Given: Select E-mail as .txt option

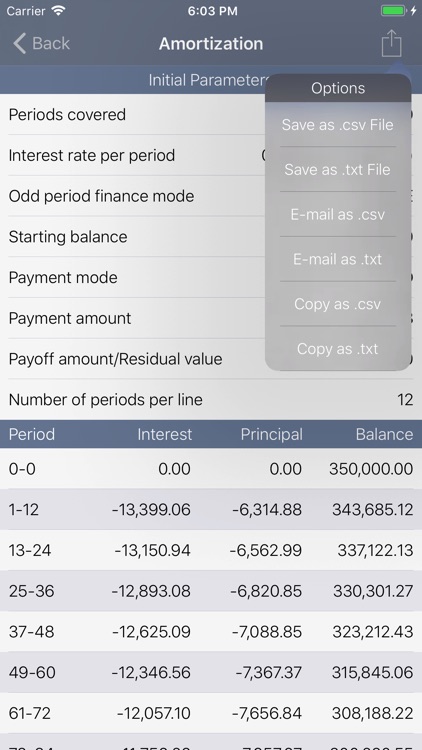Looking at the screenshot, I should click(338, 259).
